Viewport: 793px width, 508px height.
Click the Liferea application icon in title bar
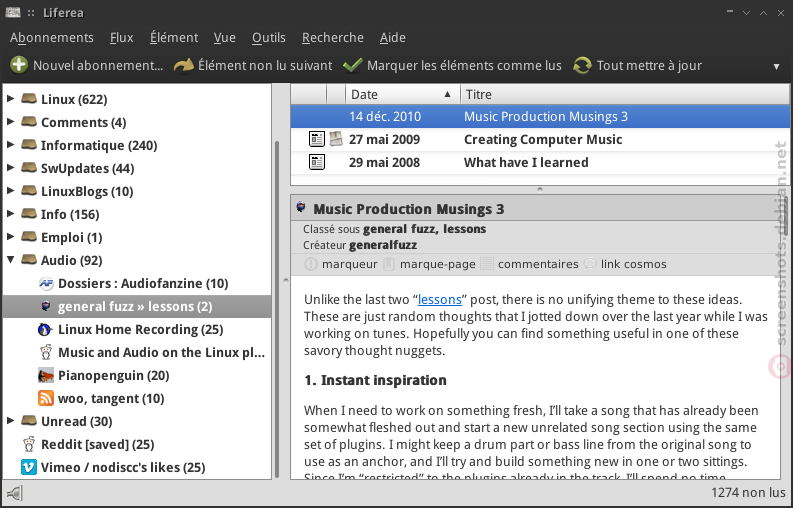(x=13, y=12)
